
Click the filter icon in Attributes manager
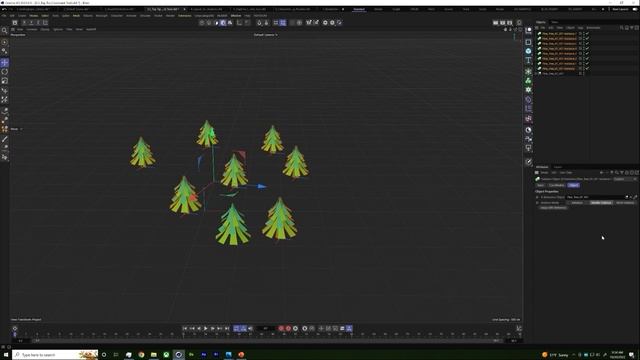[x=622, y=173]
